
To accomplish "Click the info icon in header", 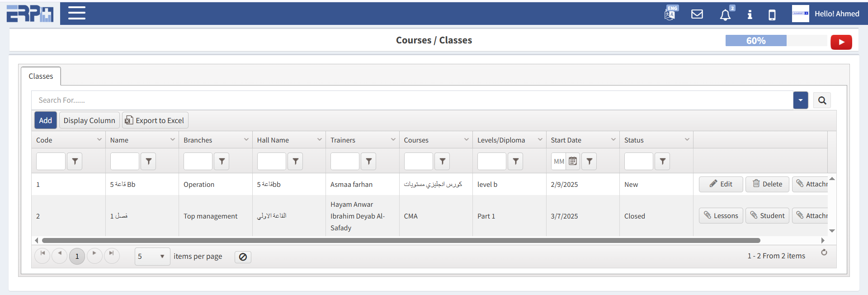I will (x=750, y=14).
